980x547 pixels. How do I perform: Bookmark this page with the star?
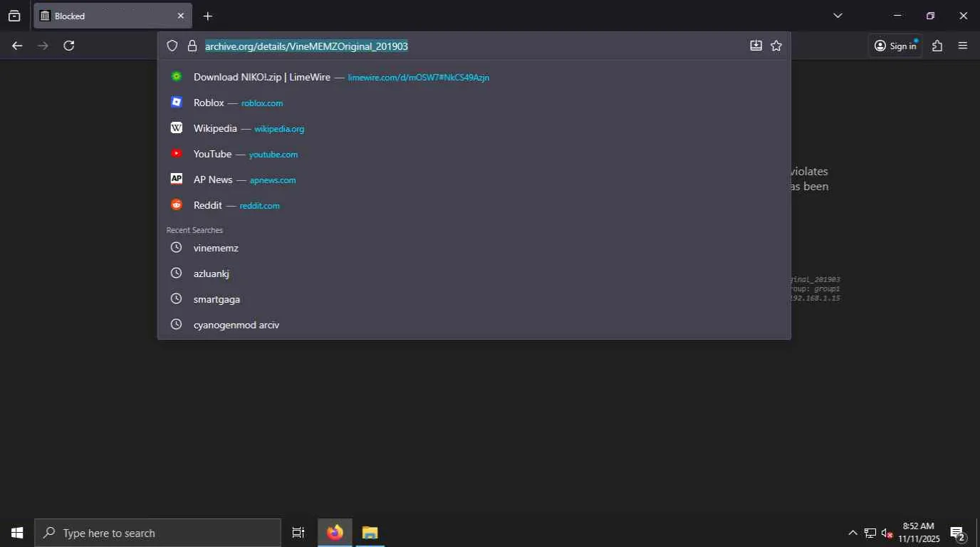(x=776, y=46)
